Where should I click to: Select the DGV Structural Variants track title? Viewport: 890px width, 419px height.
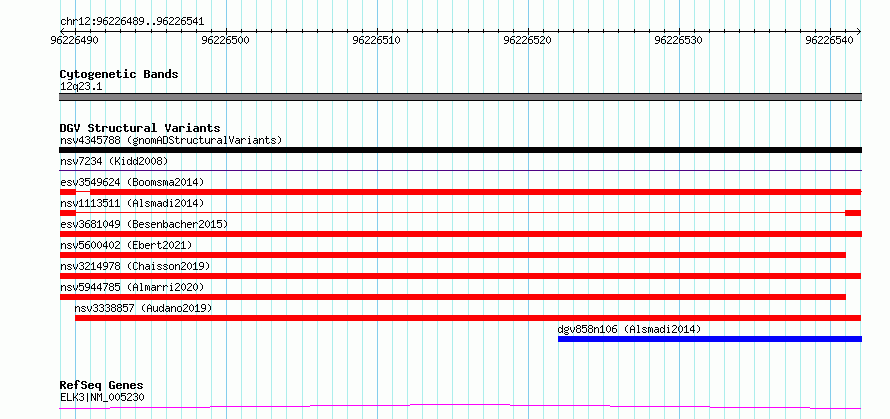click(140, 128)
